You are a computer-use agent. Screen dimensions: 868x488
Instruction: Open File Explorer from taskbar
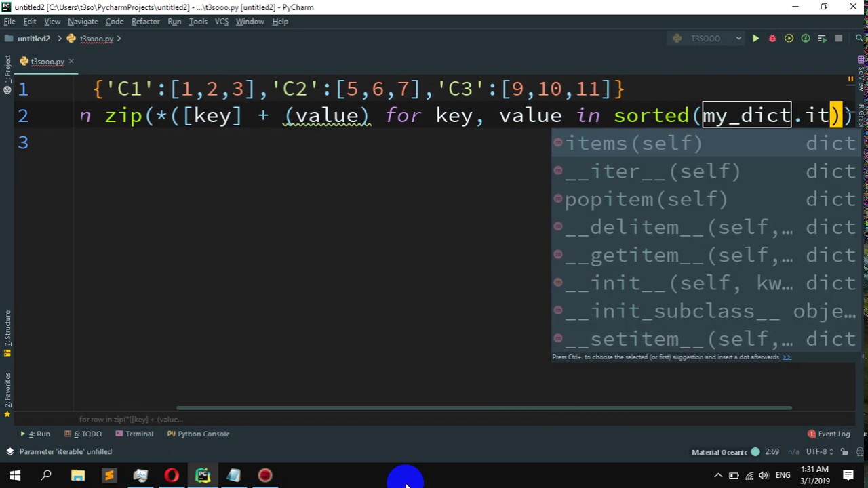coord(78,476)
